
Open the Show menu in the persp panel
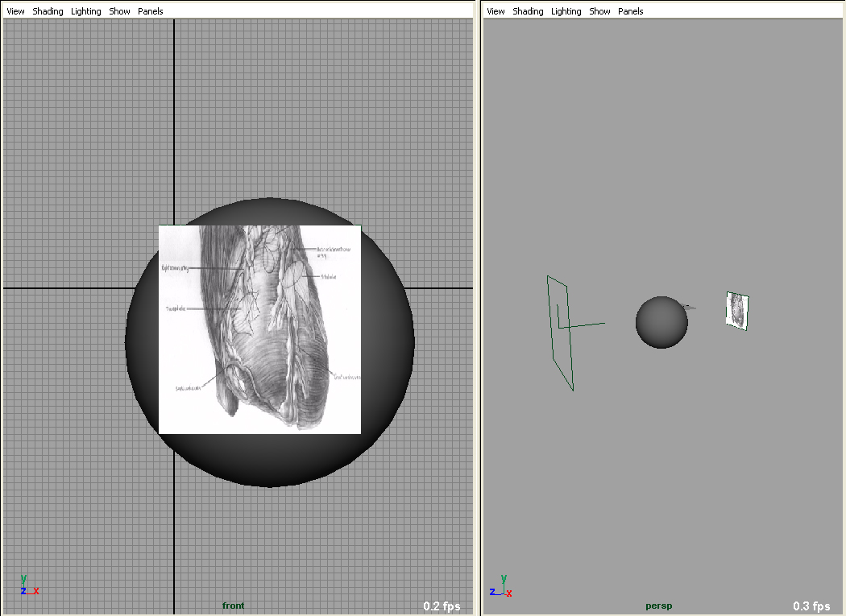point(600,11)
